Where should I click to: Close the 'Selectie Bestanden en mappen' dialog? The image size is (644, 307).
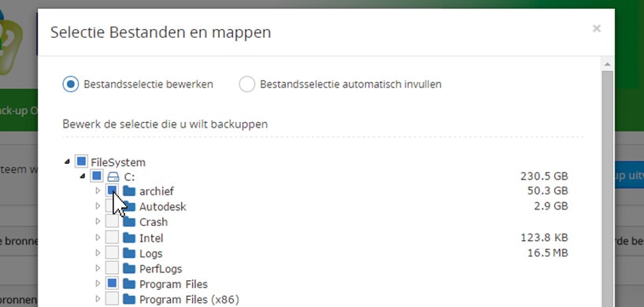pos(596,28)
